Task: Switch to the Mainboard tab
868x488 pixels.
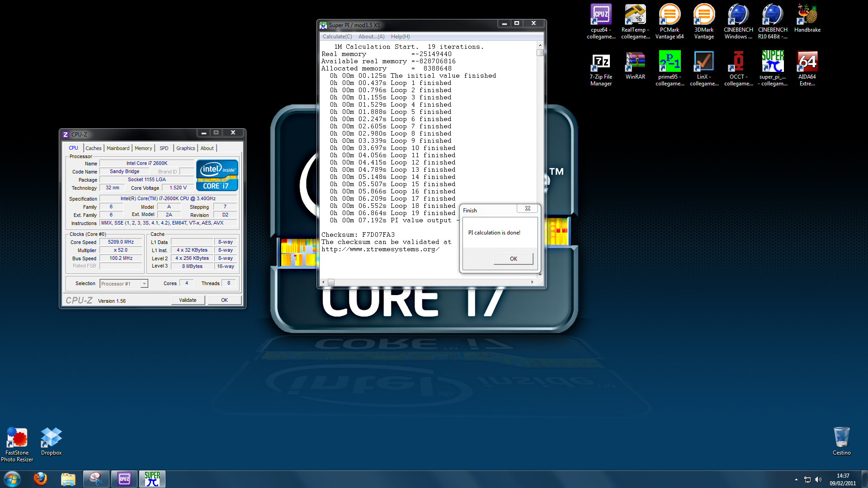Action: [118, 148]
